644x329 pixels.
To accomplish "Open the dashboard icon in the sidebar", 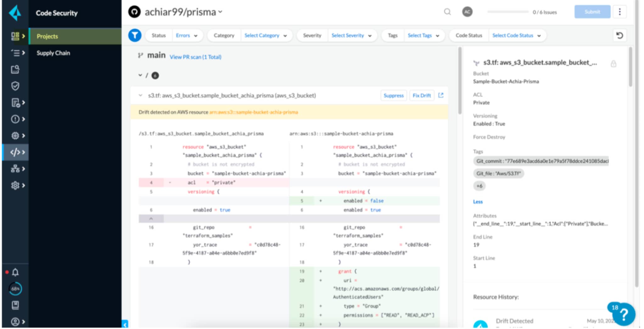I will (15, 36).
